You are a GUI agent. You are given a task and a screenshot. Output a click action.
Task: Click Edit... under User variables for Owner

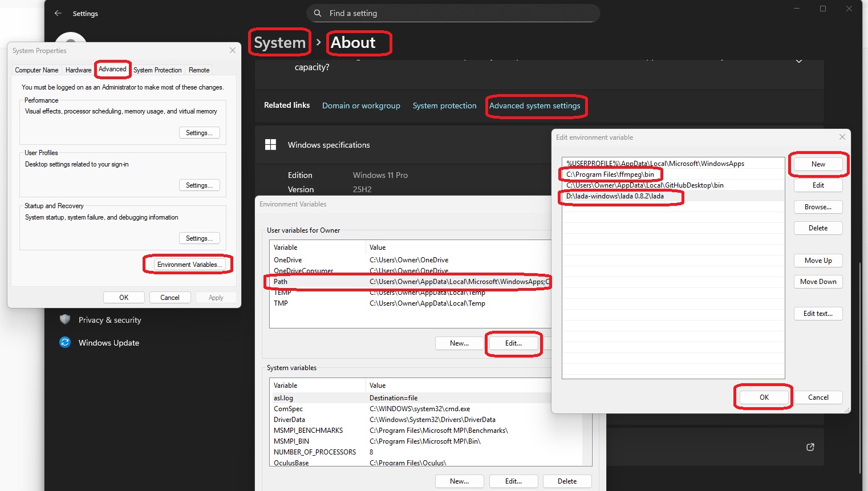click(x=513, y=343)
